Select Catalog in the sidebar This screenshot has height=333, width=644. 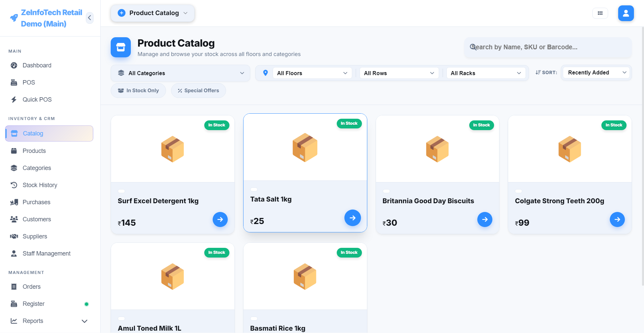pyautogui.click(x=49, y=133)
